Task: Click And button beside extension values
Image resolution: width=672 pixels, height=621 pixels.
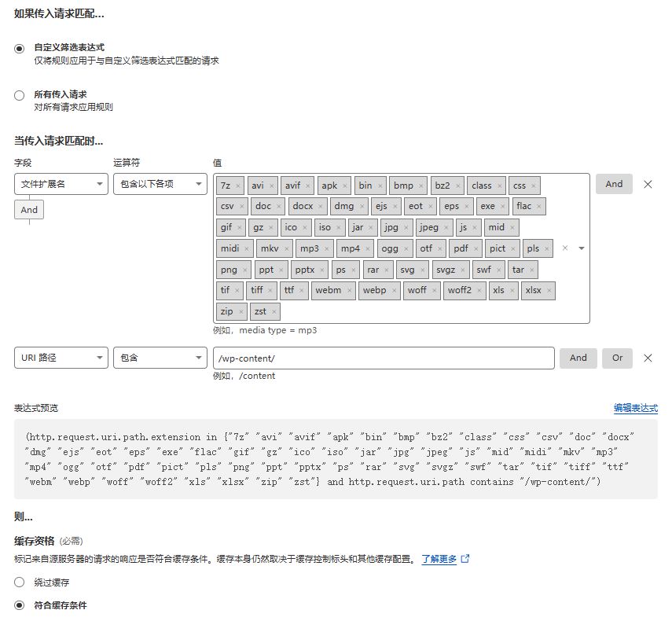Action: pyautogui.click(x=614, y=184)
